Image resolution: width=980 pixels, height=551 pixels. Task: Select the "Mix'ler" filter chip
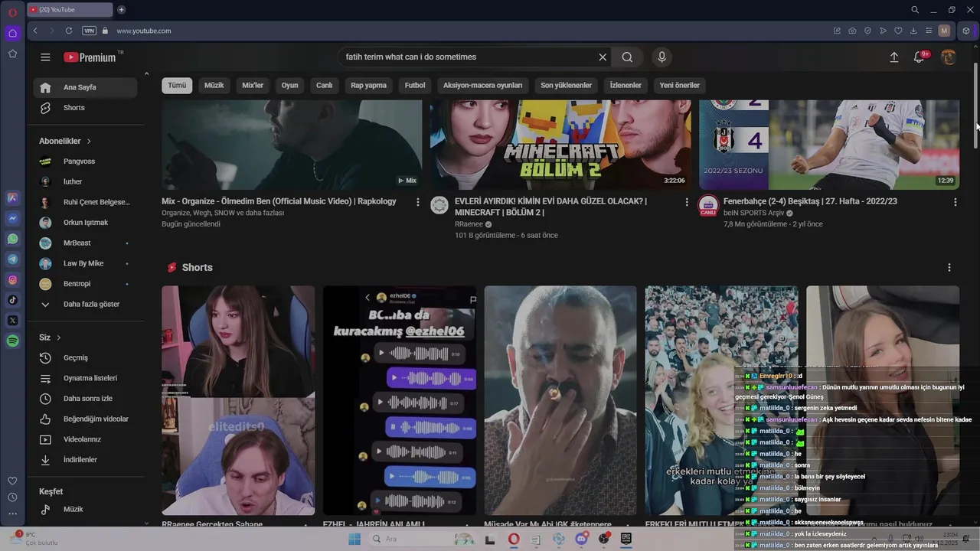click(253, 86)
